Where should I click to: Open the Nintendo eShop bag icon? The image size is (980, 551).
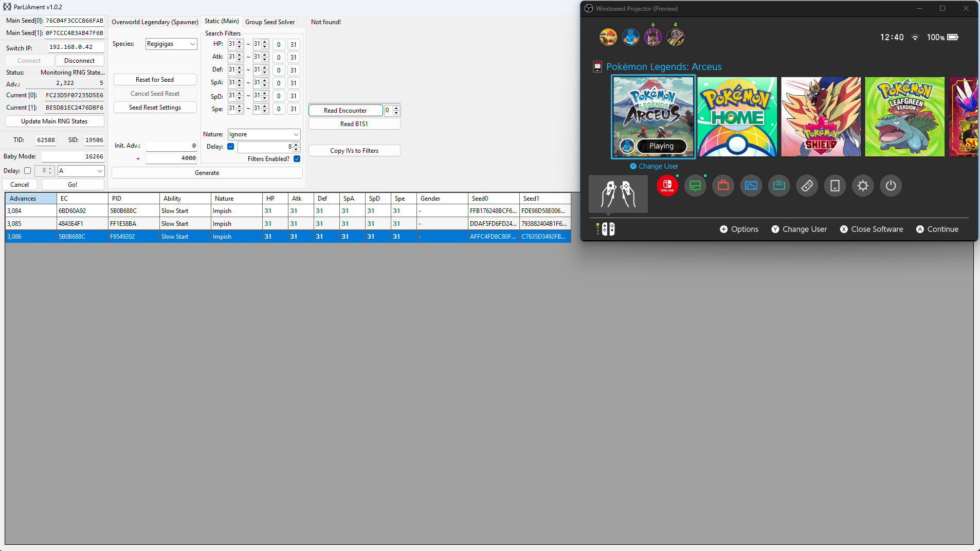[x=723, y=186]
